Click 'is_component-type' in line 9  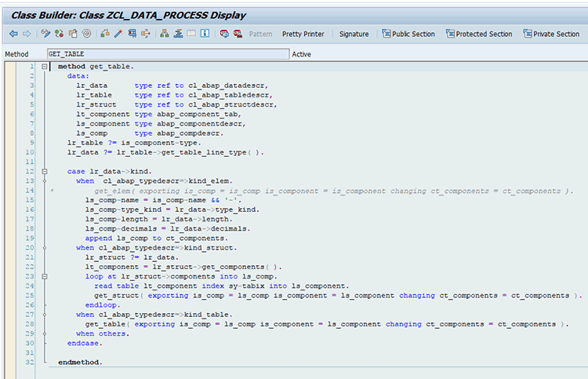(161, 143)
